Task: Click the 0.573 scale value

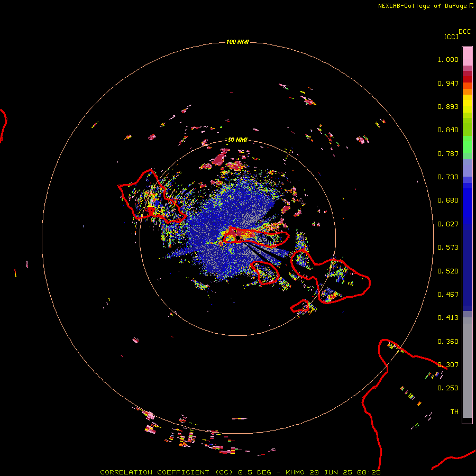Action: 448,248
